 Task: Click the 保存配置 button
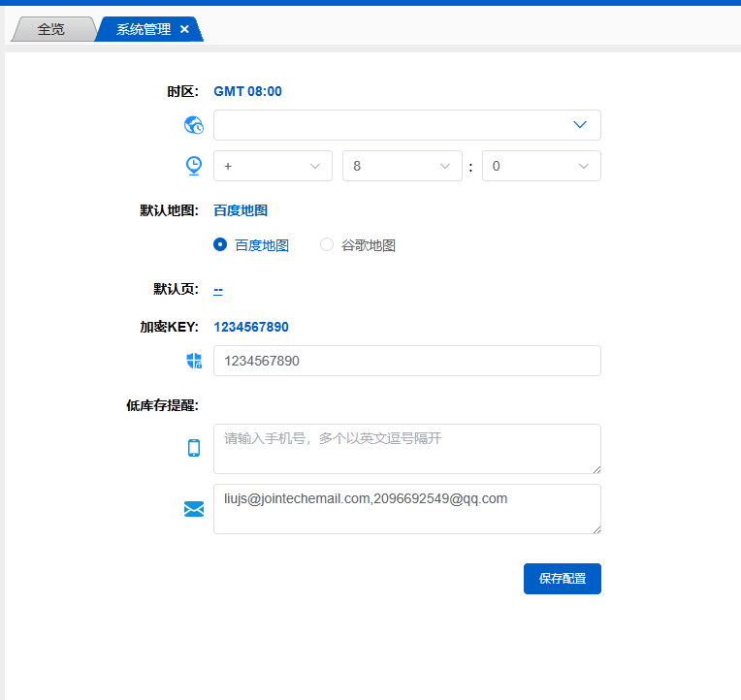562,579
